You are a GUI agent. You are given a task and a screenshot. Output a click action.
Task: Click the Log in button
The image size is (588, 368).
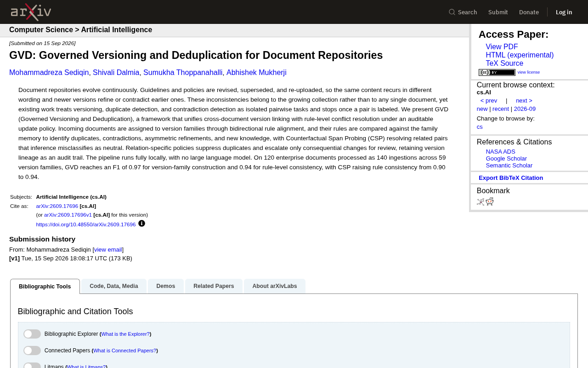pos(564,12)
